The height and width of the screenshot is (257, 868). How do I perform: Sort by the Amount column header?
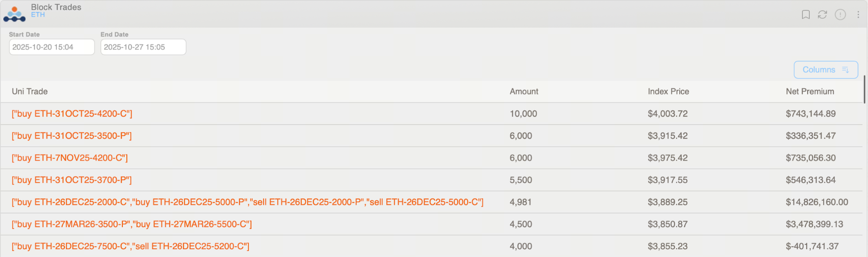point(524,92)
